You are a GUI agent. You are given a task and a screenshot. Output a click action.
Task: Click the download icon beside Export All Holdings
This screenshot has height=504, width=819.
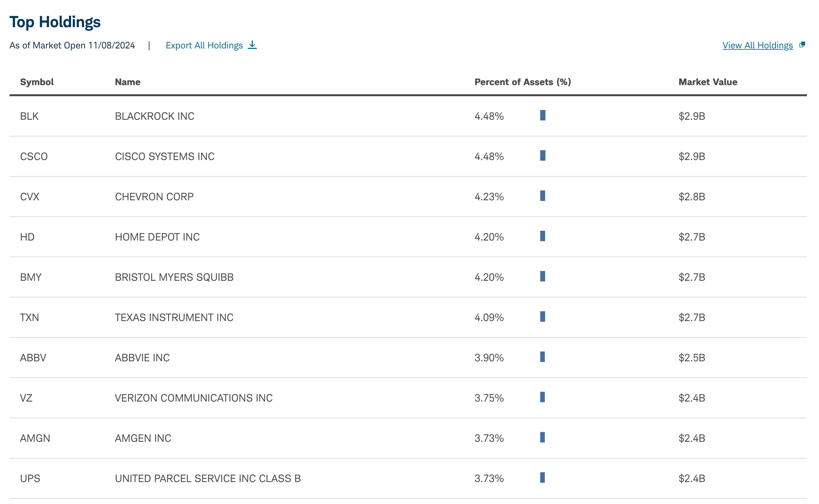tap(253, 45)
